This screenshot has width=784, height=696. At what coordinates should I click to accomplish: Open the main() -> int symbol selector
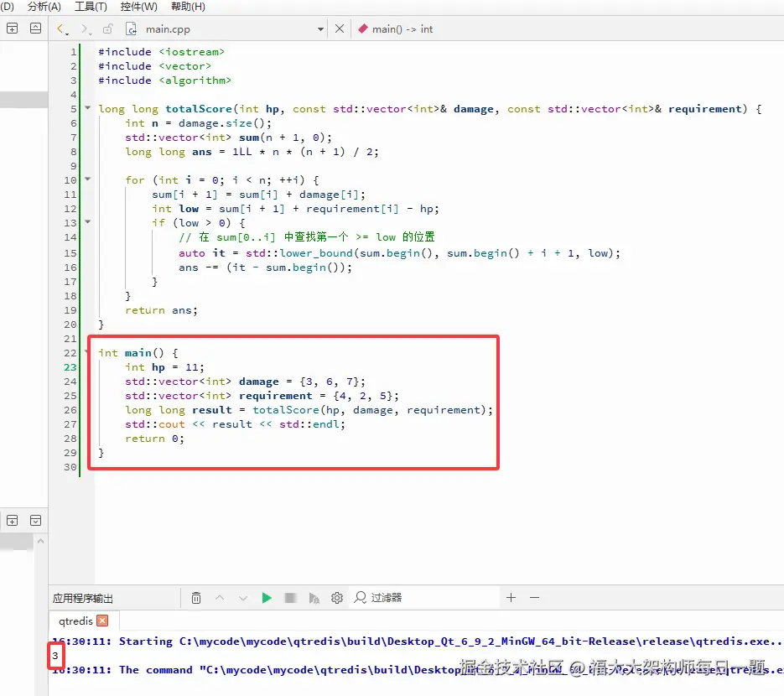[395, 29]
